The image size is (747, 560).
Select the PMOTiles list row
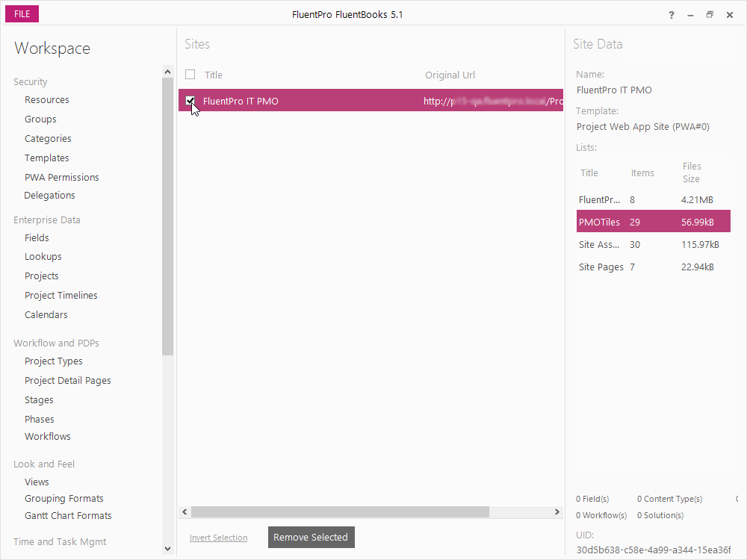pyautogui.click(x=653, y=222)
